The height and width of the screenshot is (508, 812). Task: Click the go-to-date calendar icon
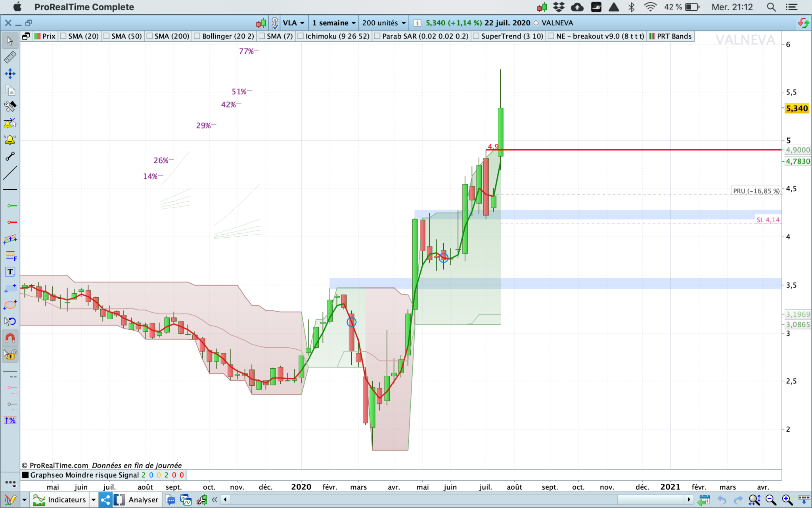[x=704, y=500]
